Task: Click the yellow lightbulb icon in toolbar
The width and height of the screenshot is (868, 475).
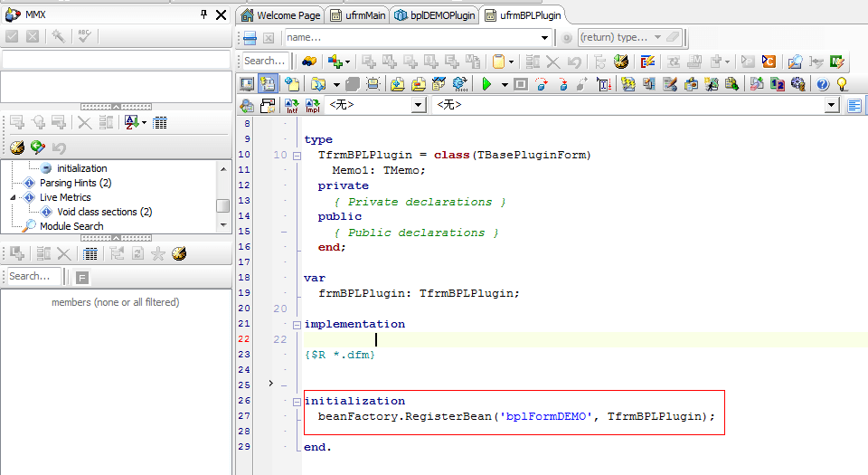Action: tap(843, 84)
